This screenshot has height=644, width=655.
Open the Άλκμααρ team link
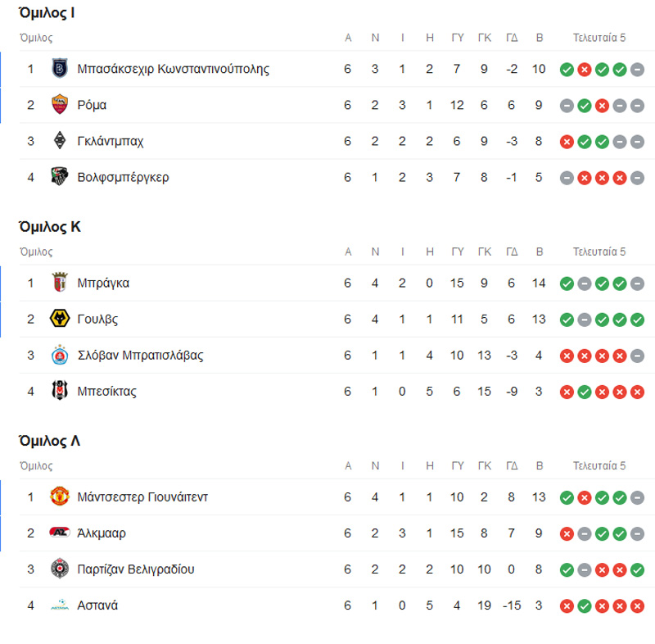102,533
